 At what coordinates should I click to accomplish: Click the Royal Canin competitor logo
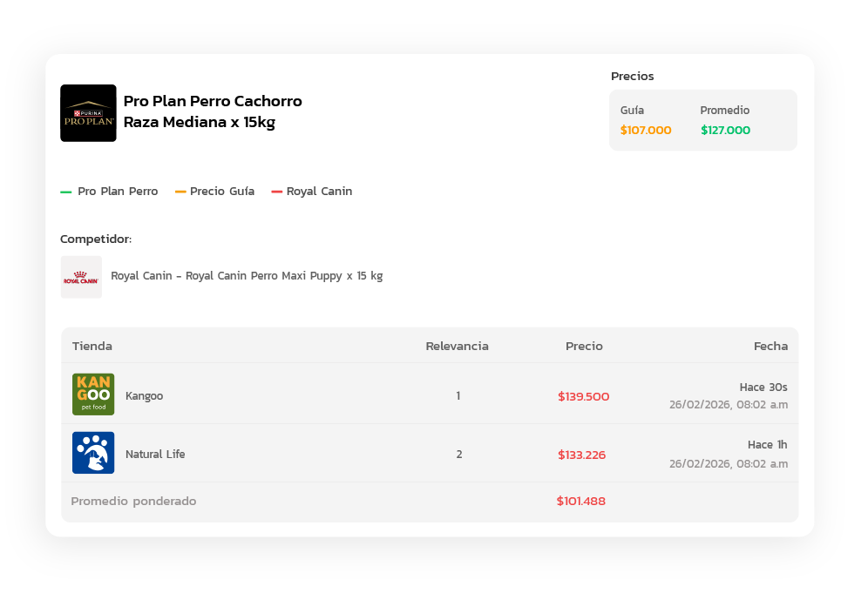point(81,277)
